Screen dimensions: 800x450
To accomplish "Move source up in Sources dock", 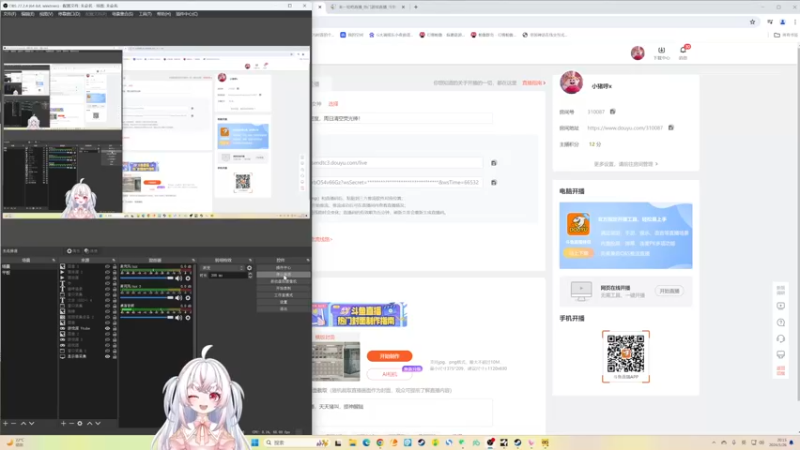I will point(89,423).
